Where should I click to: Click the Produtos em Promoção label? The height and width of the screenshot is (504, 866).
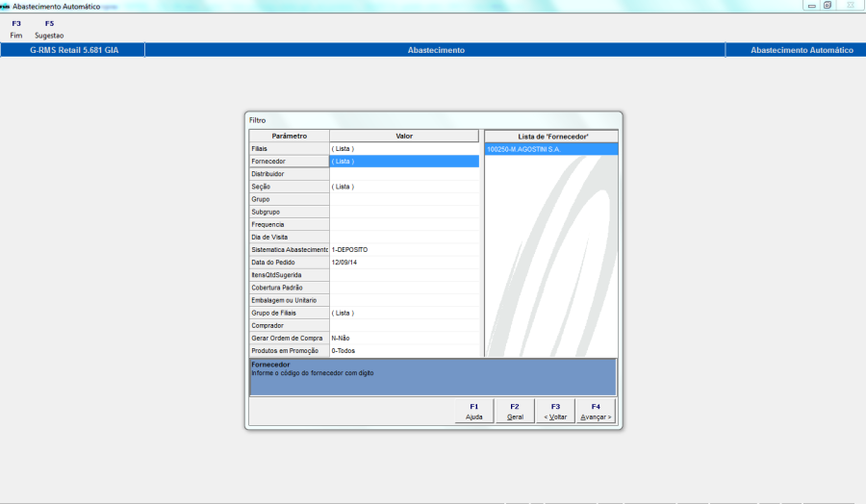click(290, 350)
